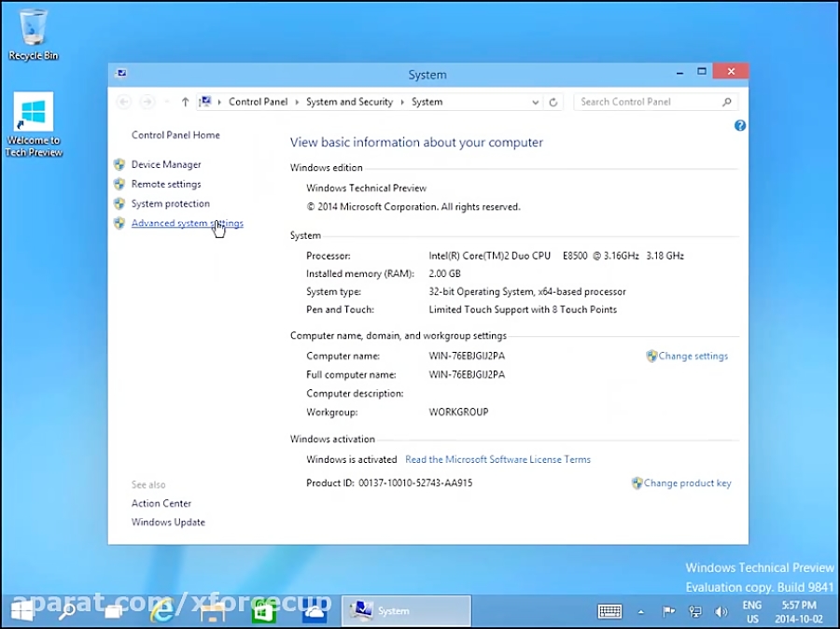Click the 2.00 GB installed memory value
The image size is (840, 629).
coord(444,273)
